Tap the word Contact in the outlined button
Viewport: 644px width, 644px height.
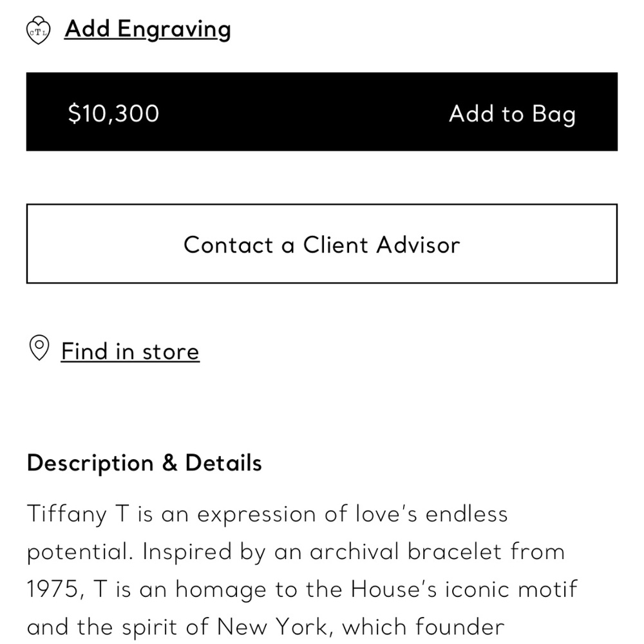click(229, 245)
